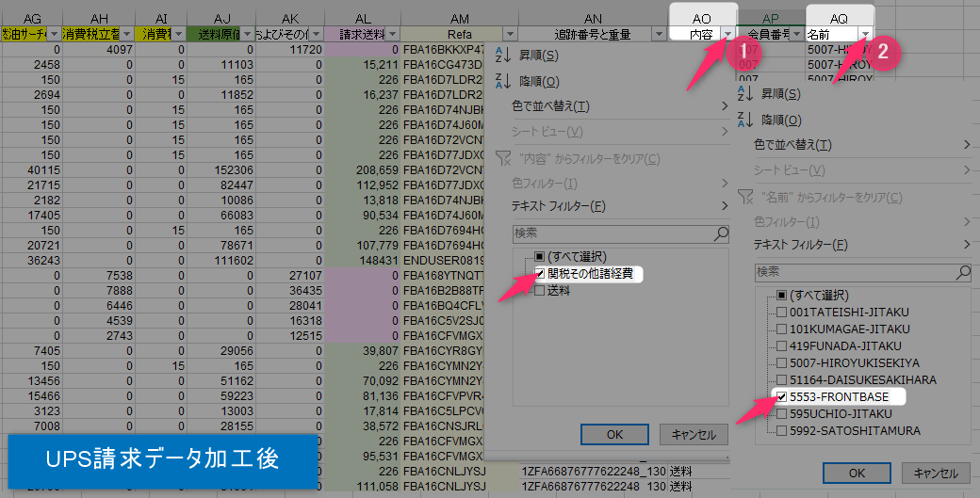Open the 追跡番号と重量 filter dropdown
The height and width of the screenshot is (498, 980).
tap(660, 34)
